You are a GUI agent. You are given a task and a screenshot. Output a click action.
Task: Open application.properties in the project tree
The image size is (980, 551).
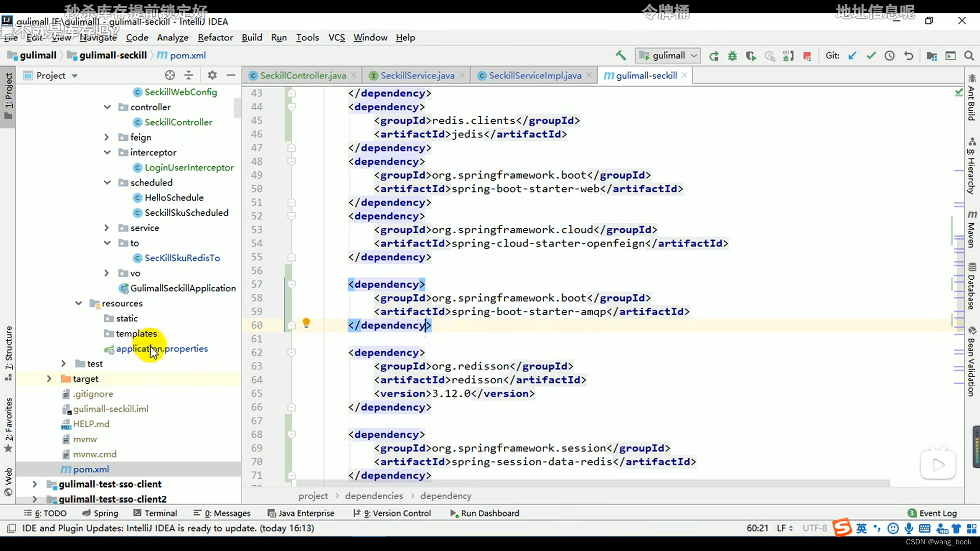162,349
